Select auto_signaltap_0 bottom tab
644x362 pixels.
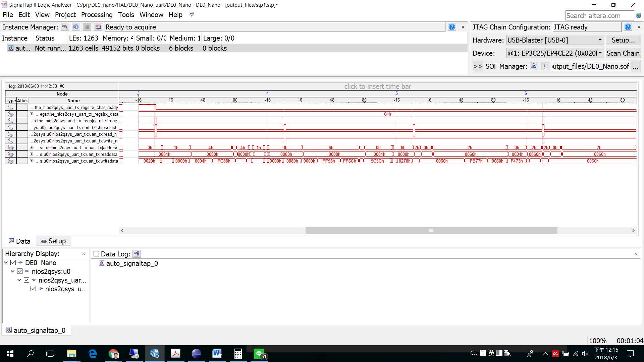[36, 330]
